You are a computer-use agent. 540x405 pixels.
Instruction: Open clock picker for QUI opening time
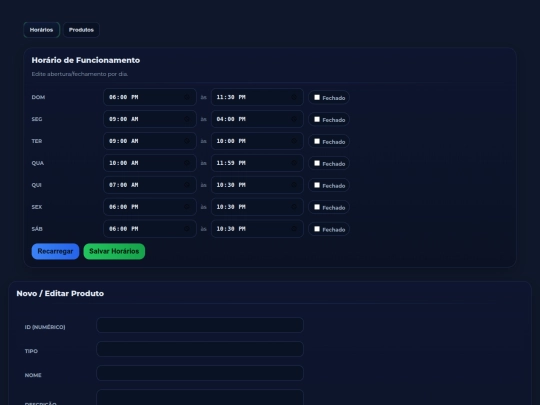pyautogui.click(x=187, y=185)
